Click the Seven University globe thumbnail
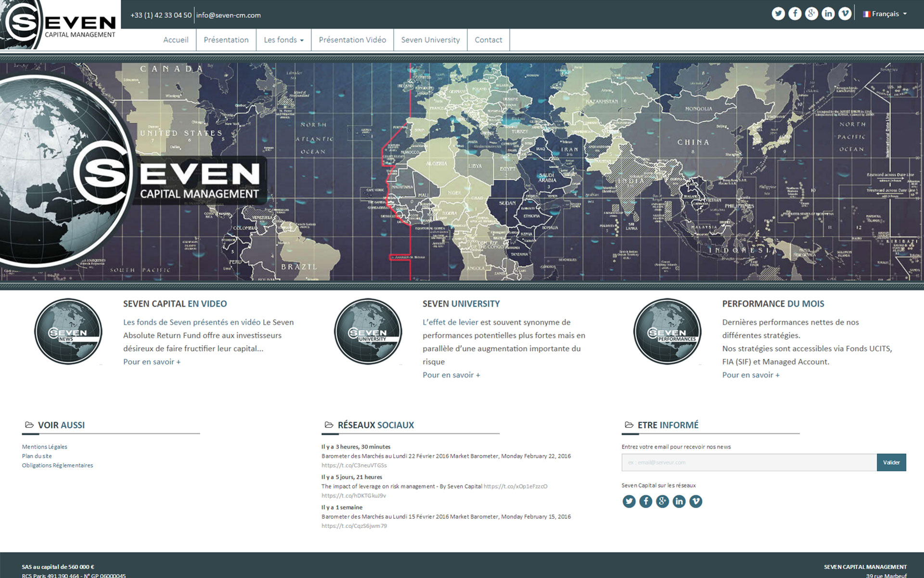 pyautogui.click(x=368, y=331)
